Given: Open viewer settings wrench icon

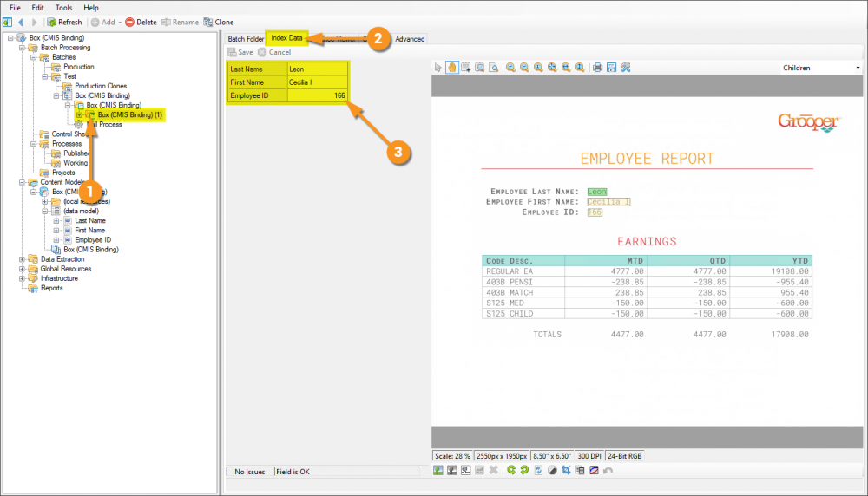Looking at the screenshot, I should coord(625,68).
